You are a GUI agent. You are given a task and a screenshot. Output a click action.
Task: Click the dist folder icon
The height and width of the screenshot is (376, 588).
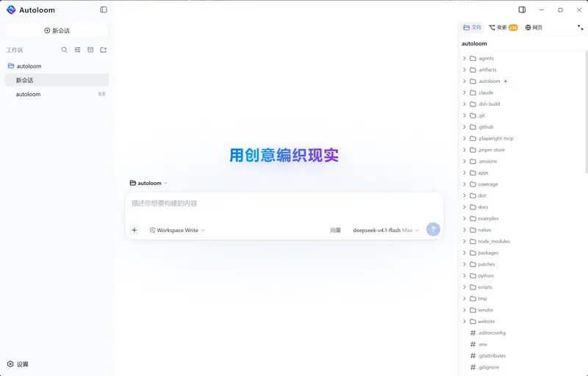click(x=473, y=195)
